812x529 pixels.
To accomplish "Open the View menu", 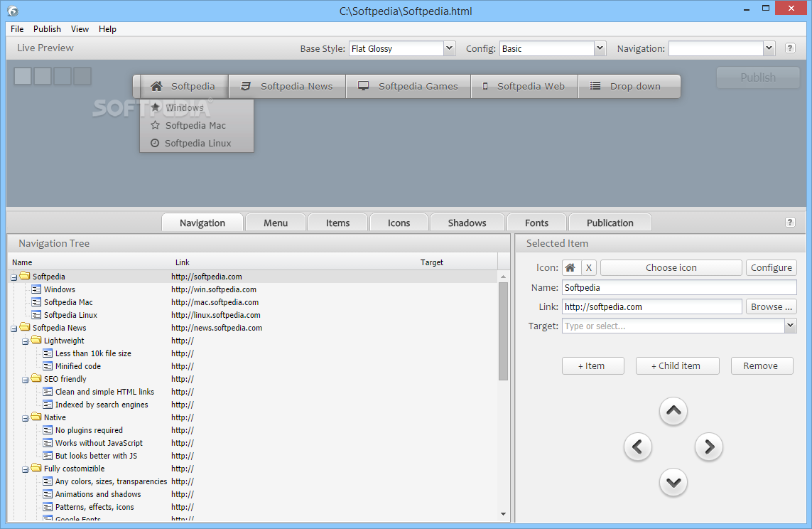I will [x=80, y=29].
